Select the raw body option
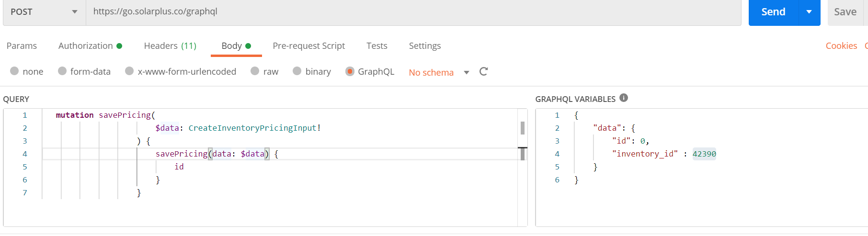The image size is (868, 236). [255, 71]
